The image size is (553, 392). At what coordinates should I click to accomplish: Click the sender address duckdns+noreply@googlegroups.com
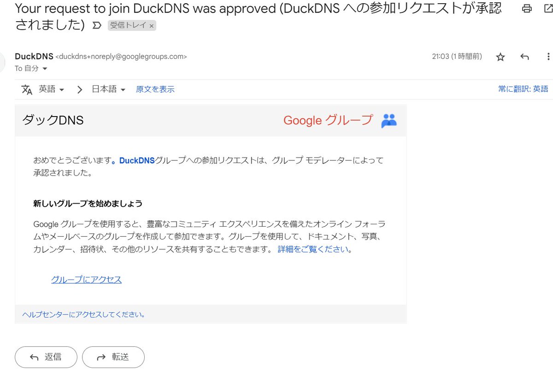(x=121, y=57)
